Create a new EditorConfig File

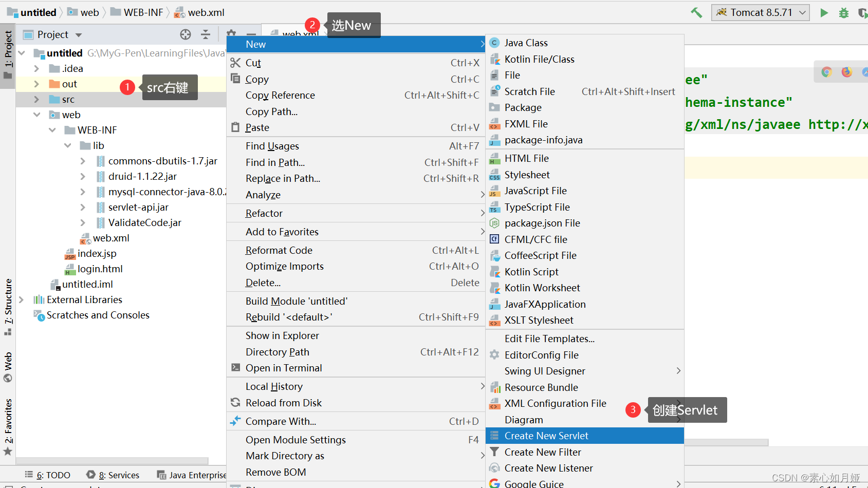click(x=585, y=355)
